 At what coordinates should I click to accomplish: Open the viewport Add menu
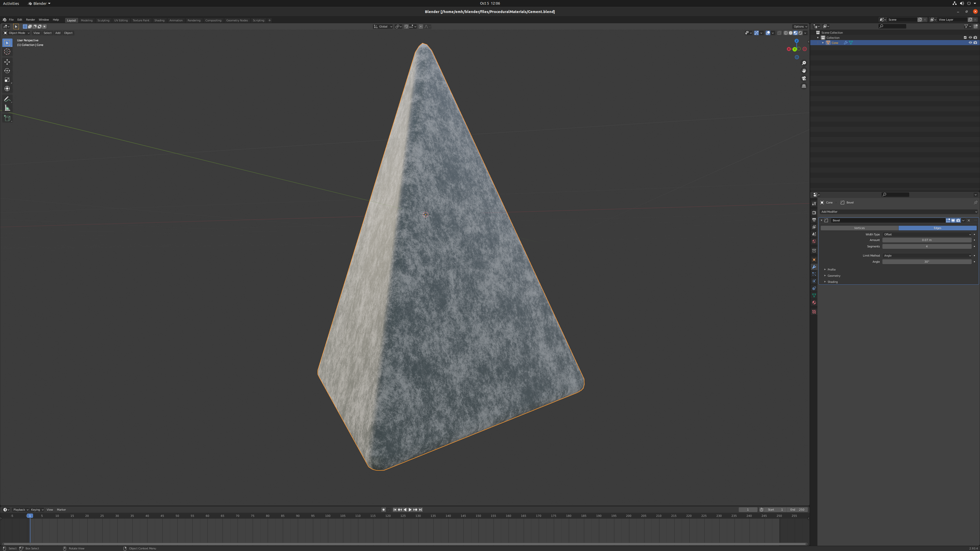coord(58,33)
